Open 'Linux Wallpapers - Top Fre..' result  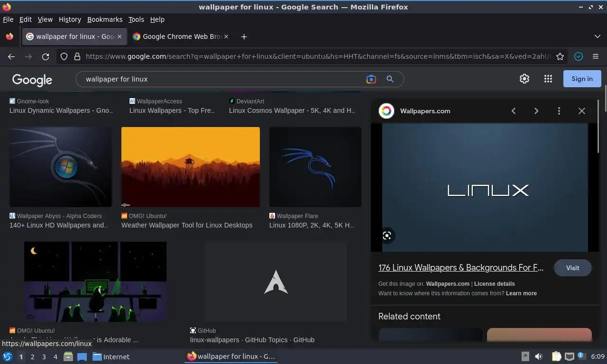172,110
